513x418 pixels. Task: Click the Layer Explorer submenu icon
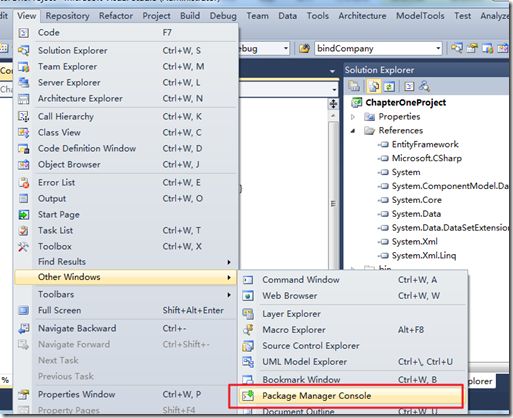click(x=248, y=314)
